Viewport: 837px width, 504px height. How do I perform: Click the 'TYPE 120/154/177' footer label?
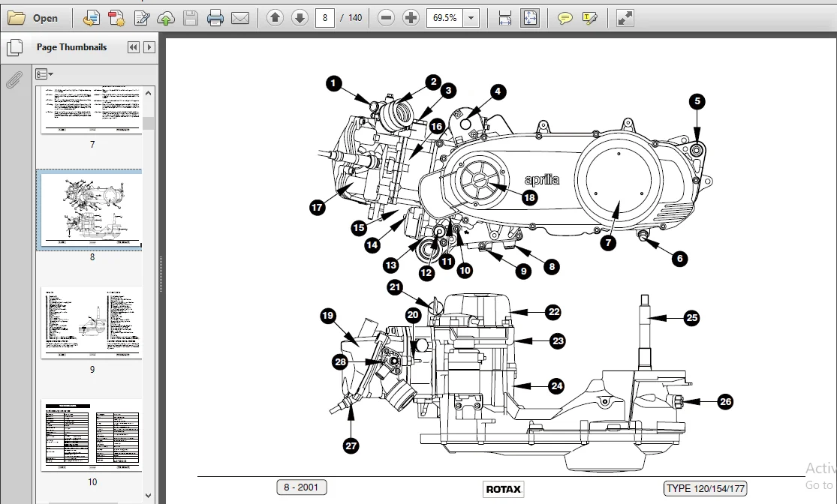[705, 488]
